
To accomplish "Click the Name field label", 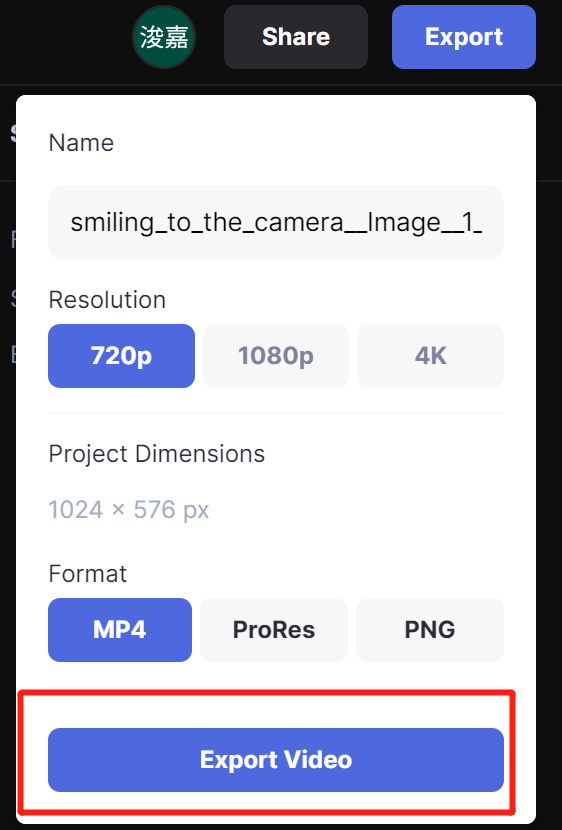I will tap(81, 143).
